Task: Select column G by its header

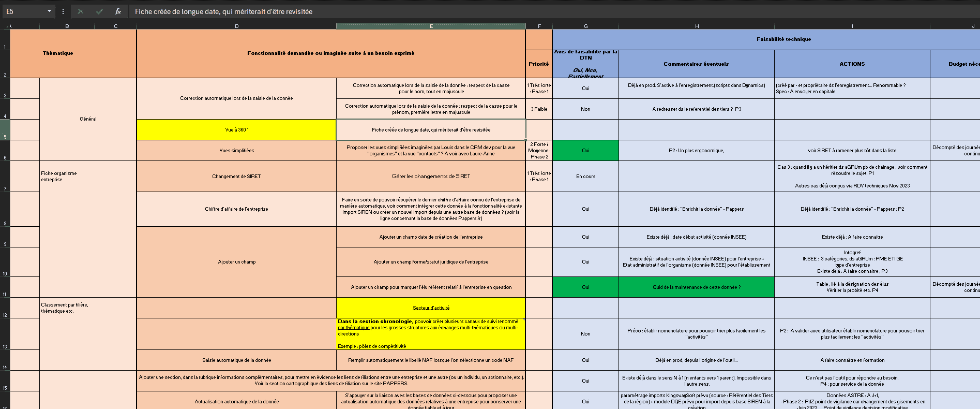Action: 585,26
